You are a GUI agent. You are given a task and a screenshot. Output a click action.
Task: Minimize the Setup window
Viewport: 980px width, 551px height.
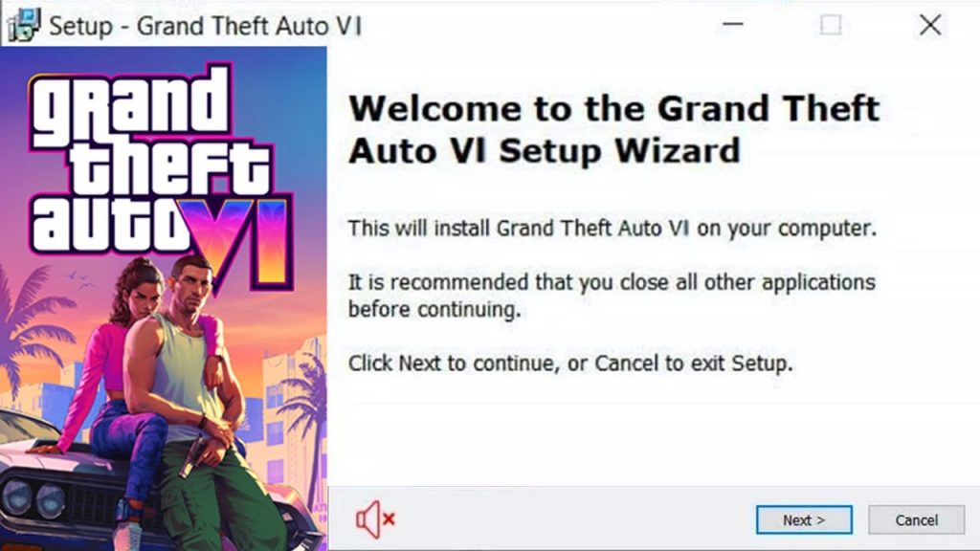coord(732,25)
